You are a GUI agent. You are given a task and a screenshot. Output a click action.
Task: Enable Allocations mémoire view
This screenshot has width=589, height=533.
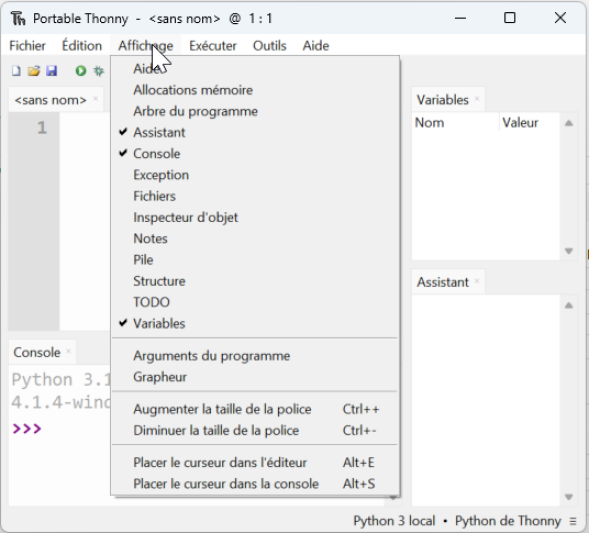click(255, 90)
